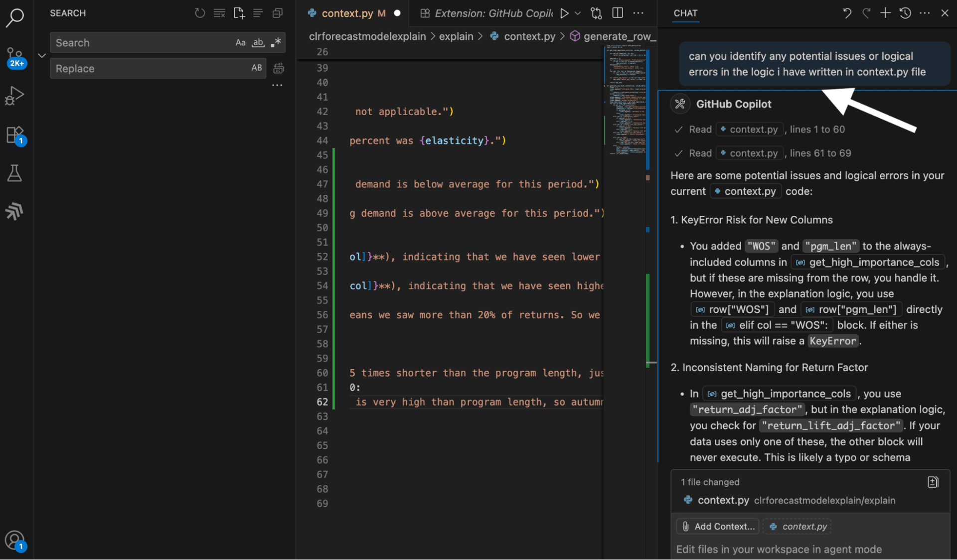This screenshot has height=560, width=957.
Task: Click the Add Context button
Action: pyautogui.click(x=717, y=526)
